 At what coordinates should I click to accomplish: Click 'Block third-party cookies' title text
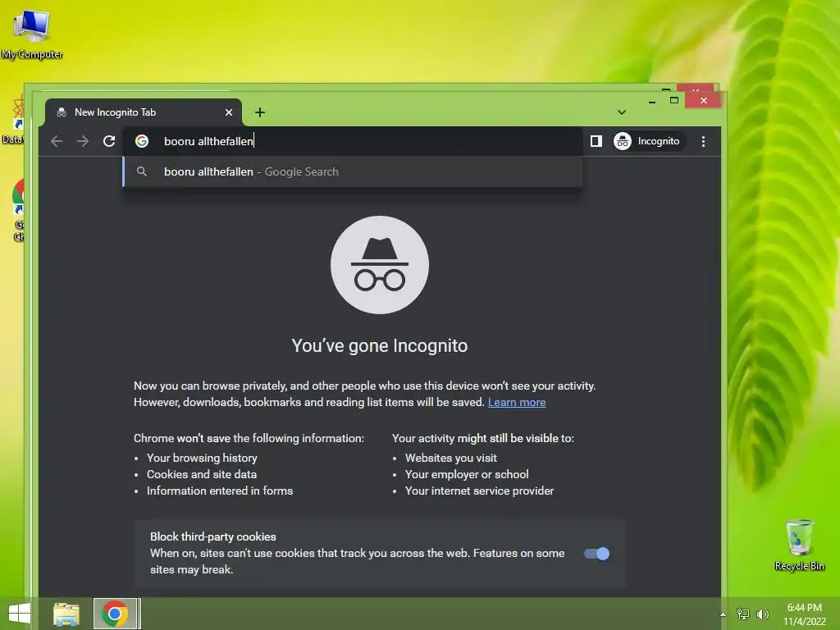(212, 536)
